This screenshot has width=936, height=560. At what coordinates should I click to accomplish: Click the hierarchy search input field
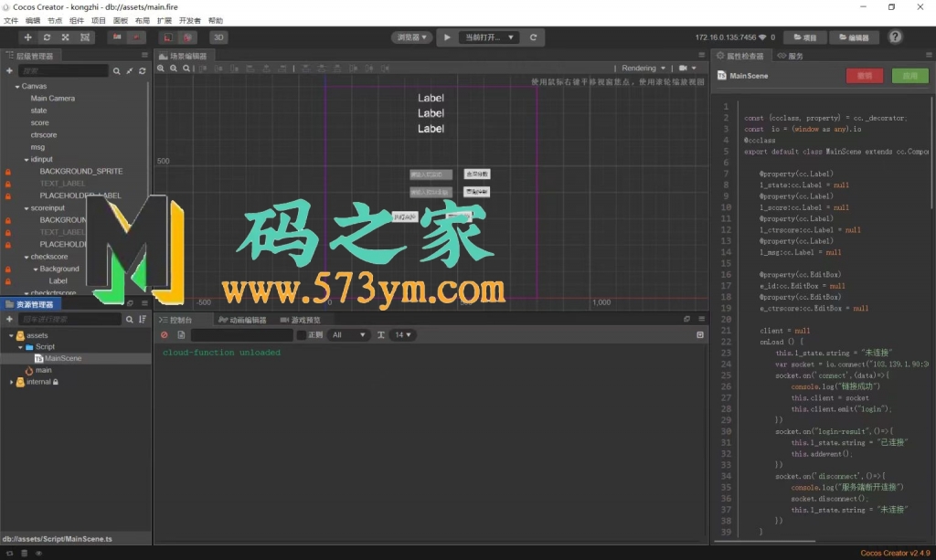coord(63,71)
